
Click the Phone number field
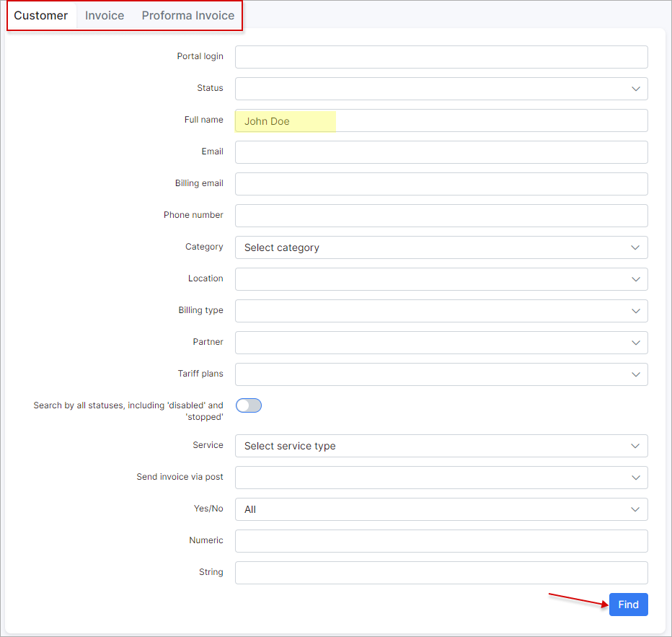441,216
